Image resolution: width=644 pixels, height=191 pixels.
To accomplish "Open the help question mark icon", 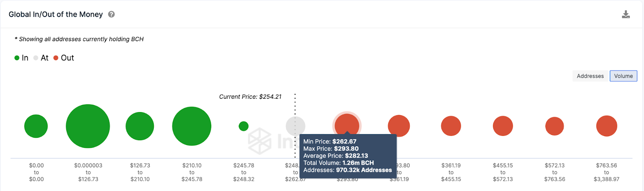I will (x=111, y=14).
